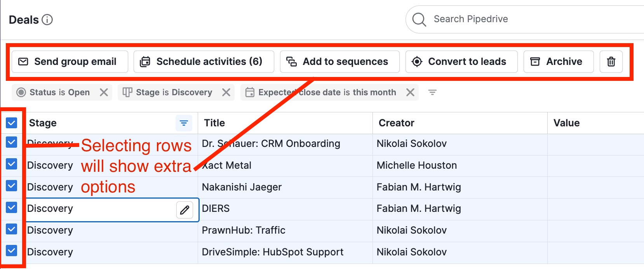This screenshot has height=269, width=644.
Task: Click the Send group email button
Action: pos(70,61)
